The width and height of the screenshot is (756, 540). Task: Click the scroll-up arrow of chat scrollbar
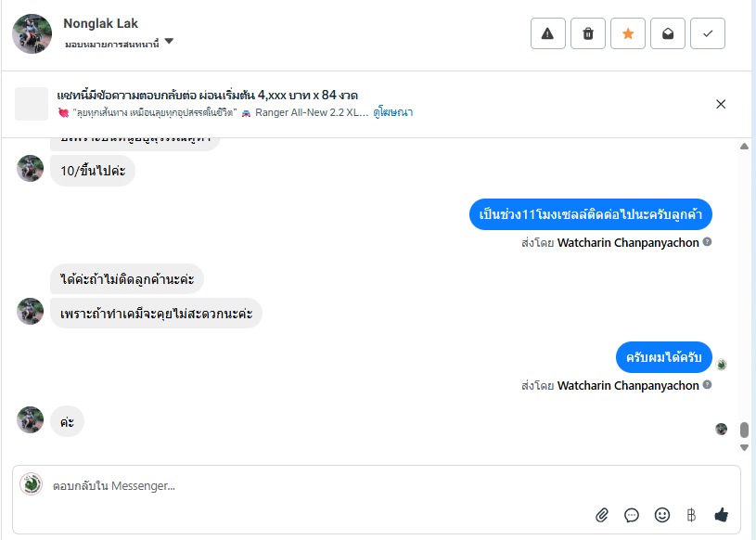744,147
